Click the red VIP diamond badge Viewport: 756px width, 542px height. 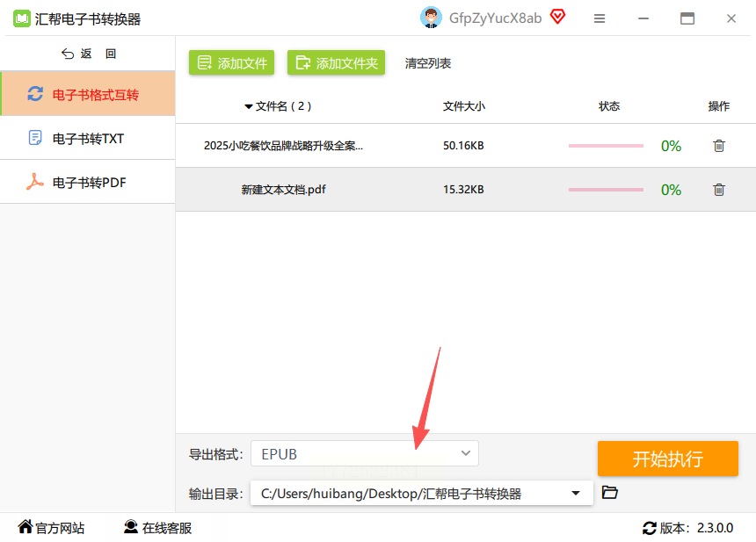[558, 17]
